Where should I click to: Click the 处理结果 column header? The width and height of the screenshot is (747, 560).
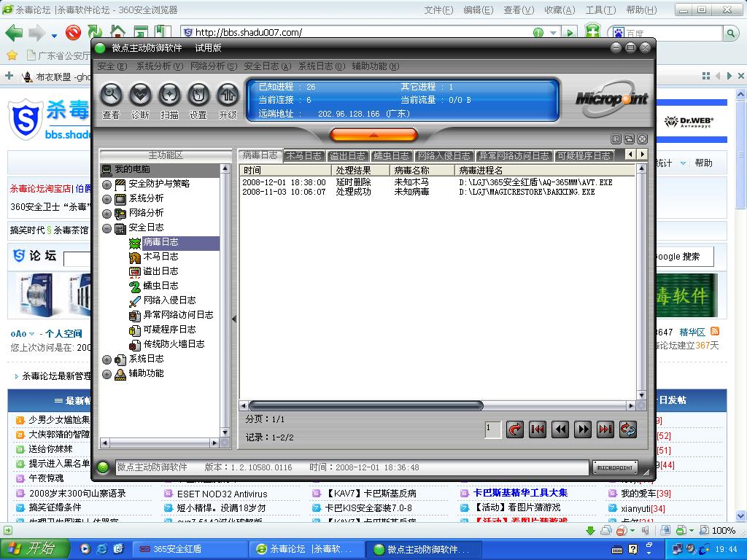pos(360,171)
